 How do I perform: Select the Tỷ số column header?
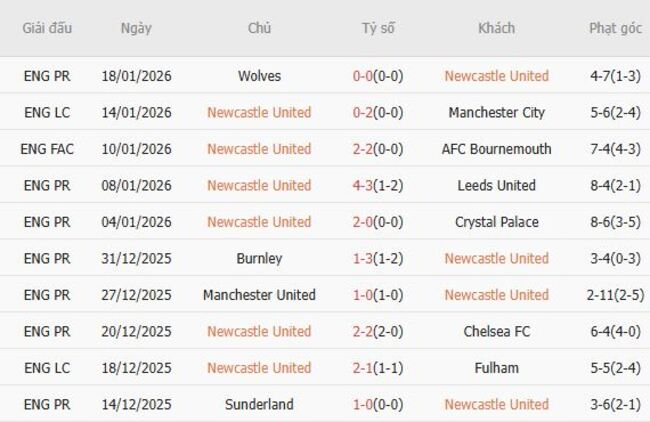click(378, 28)
